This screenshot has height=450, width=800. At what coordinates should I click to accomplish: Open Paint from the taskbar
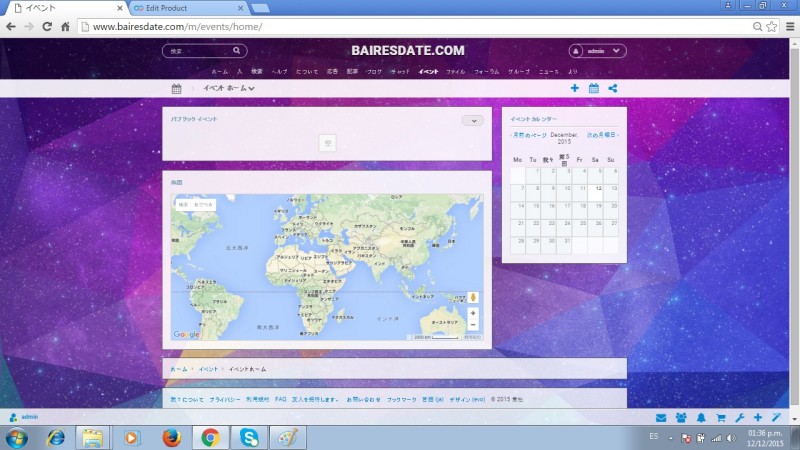[x=287, y=438]
